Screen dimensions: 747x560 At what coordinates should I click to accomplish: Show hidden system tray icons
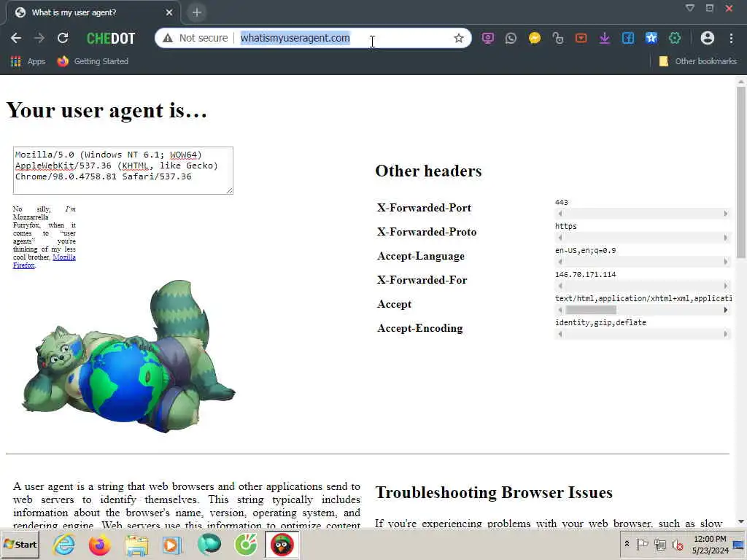[x=627, y=544]
